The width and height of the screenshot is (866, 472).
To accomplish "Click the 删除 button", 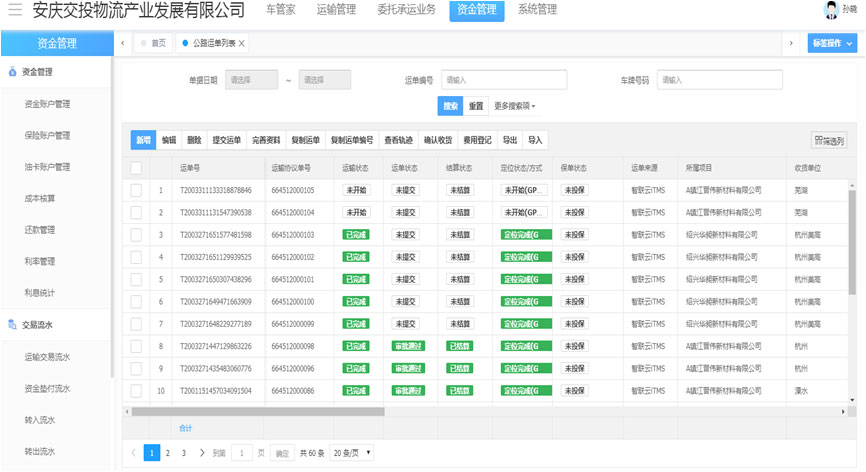I will [x=194, y=140].
